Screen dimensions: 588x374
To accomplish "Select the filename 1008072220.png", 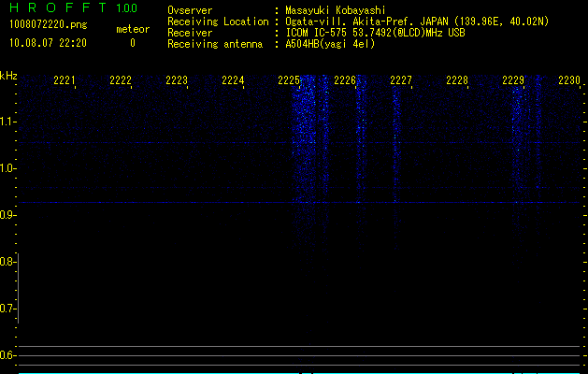I will tap(49, 24).
